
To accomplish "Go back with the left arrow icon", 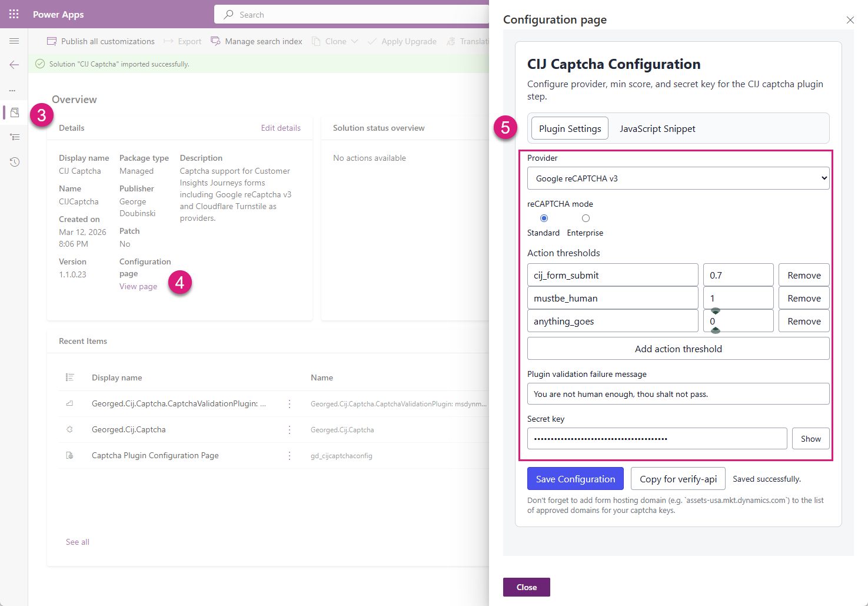I will coord(14,65).
